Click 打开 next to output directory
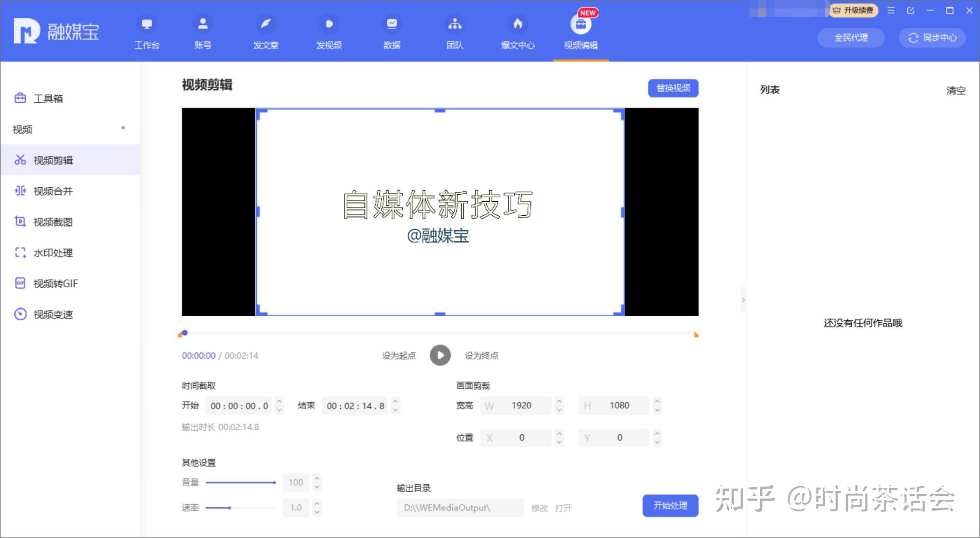This screenshot has height=538, width=980. [x=563, y=508]
